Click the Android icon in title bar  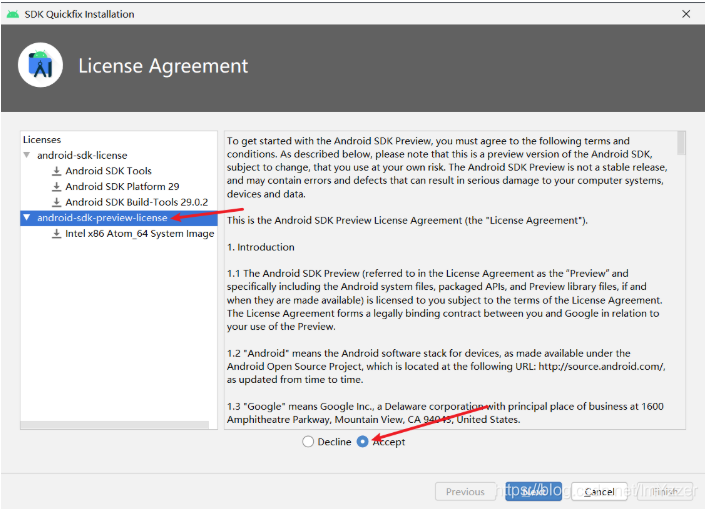tap(13, 14)
